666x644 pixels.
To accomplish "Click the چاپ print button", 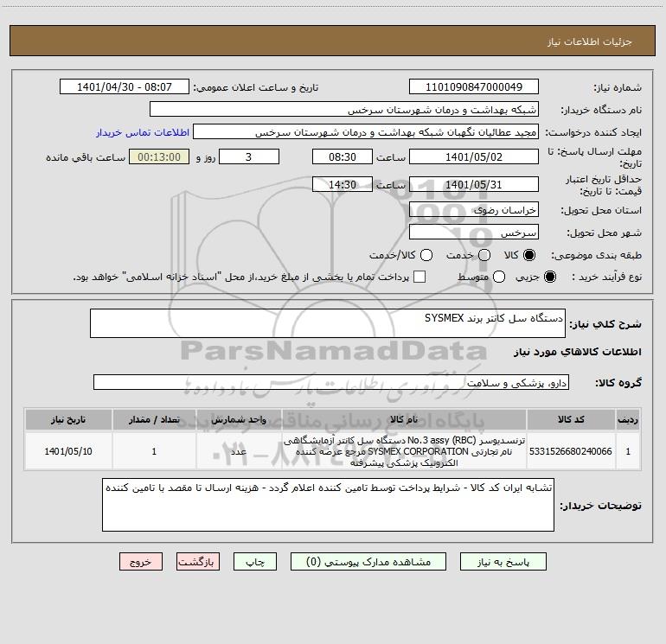I will (255, 562).
